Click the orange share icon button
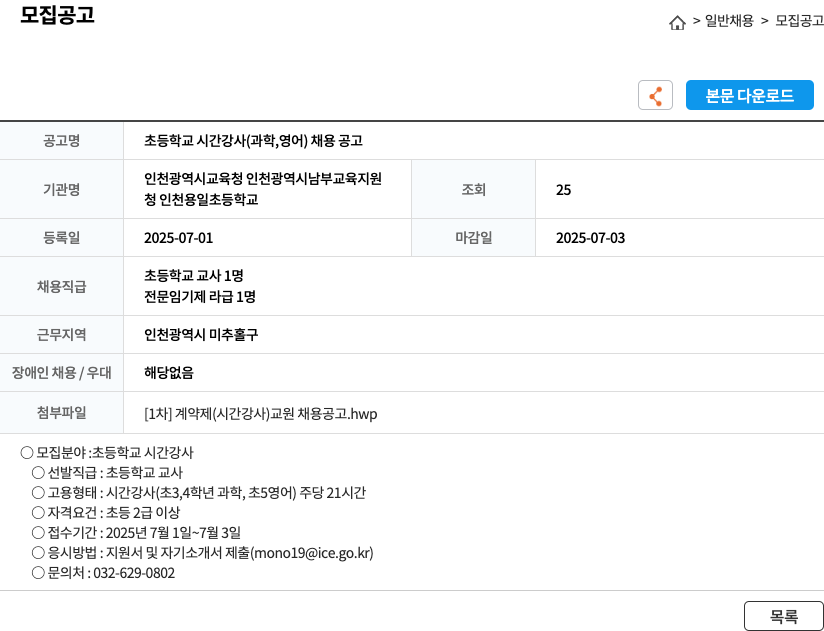 pyautogui.click(x=655, y=95)
